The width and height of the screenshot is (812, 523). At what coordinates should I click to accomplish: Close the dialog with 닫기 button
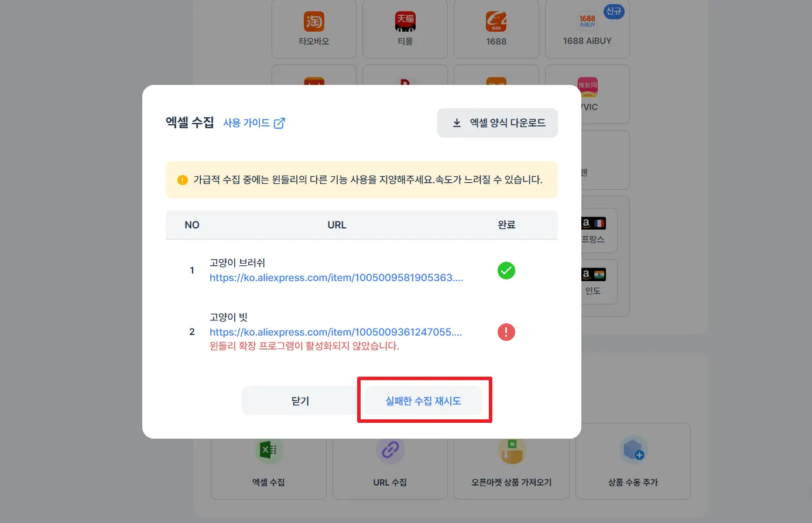tap(300, 401)
